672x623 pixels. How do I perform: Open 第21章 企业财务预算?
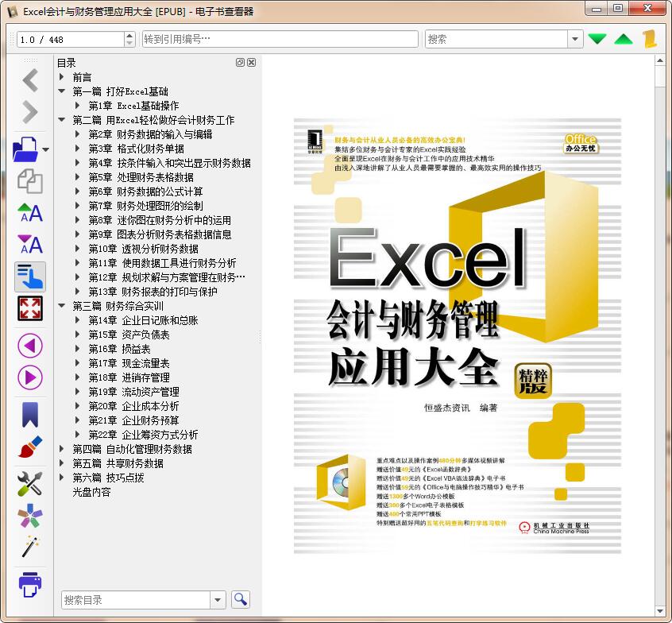133,420
